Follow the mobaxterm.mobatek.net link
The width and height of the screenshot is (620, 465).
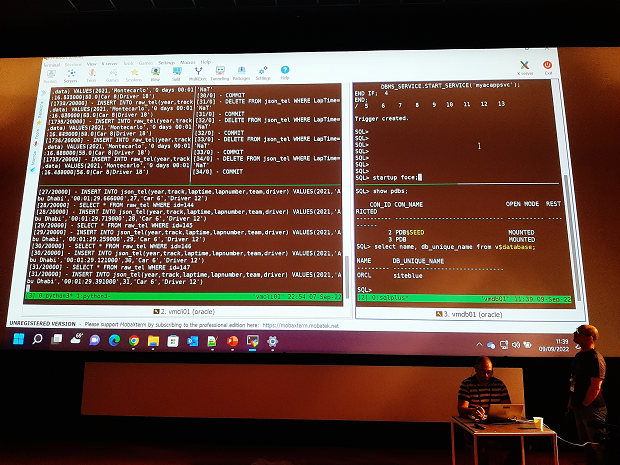tap(301, 326)
